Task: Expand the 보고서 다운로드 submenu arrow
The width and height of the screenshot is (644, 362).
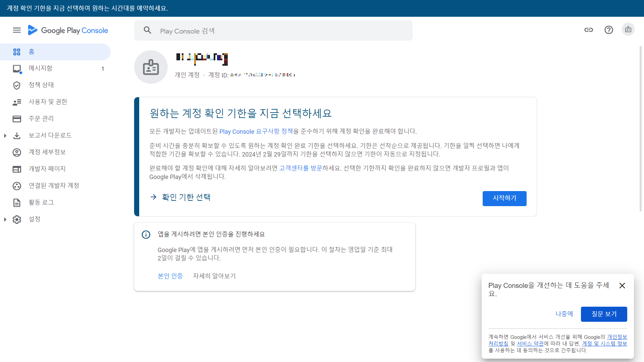Action: pos(5,135)
